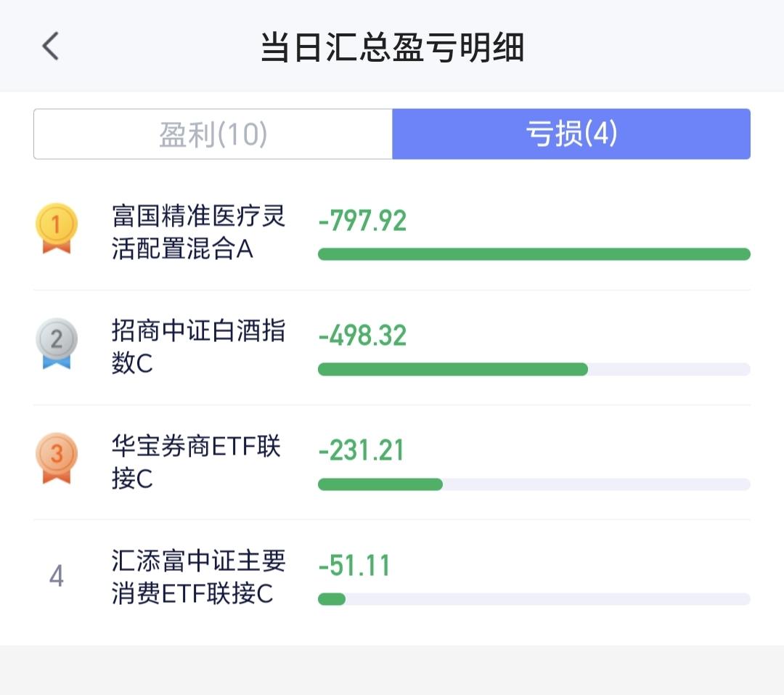Click the -797.92 loss amount
This screenshot has height=695, width=784.
(362, 221)
